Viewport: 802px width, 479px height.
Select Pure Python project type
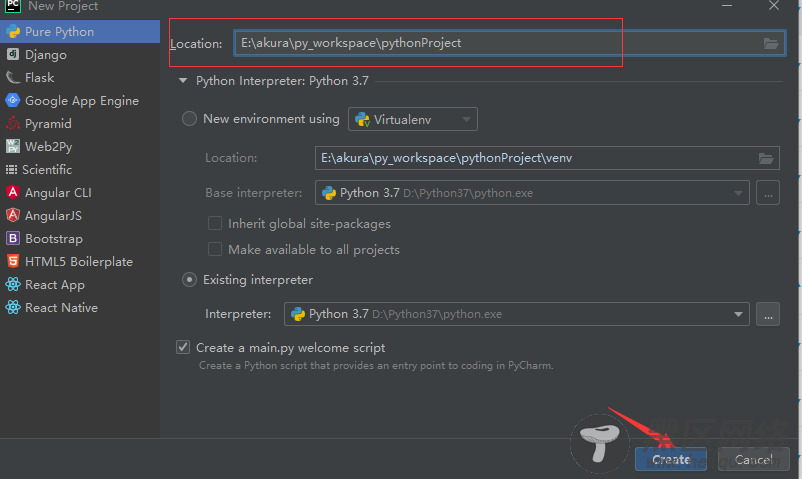click(x=80, y=32)
